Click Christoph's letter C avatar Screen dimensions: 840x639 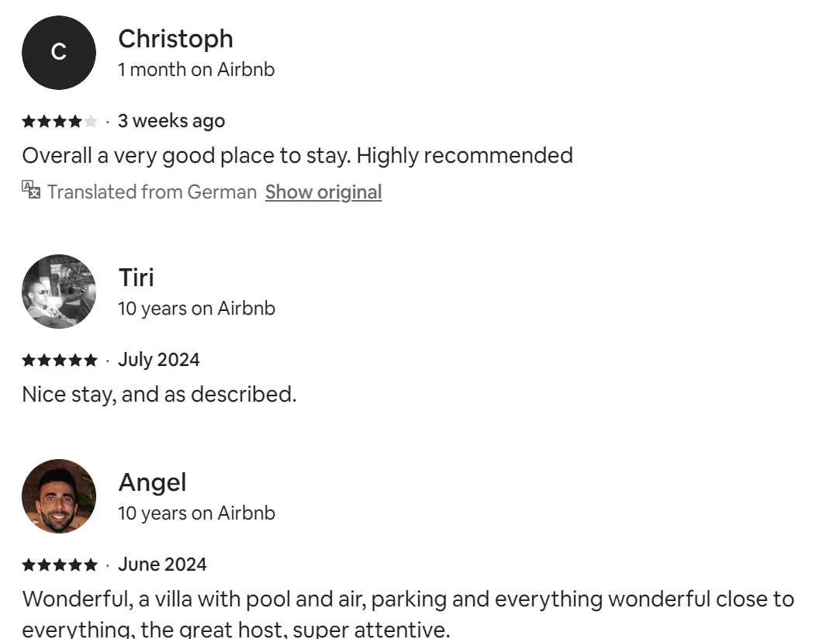tap(59, 52)
